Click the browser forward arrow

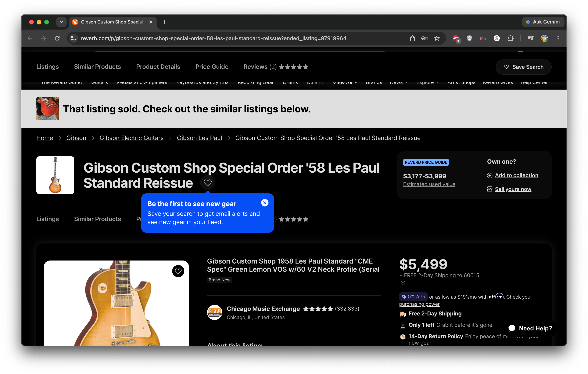pyautogui.click(x=43, y=38)
